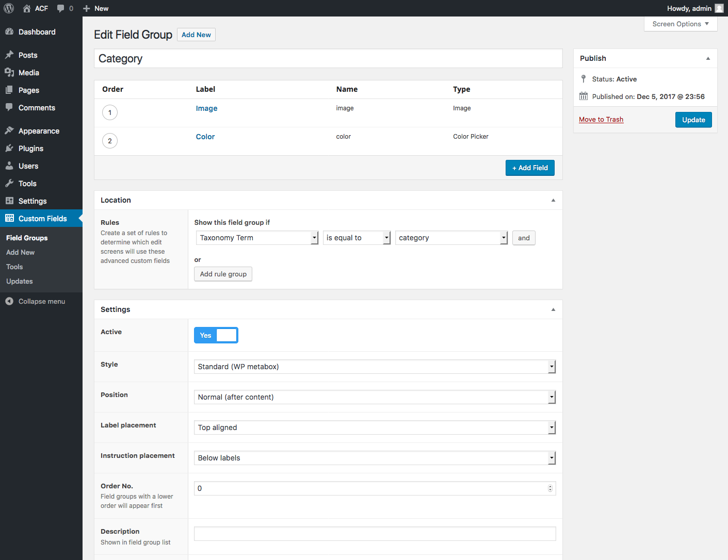Select Field Groups in the Custom Fields submenu
Viewport: 728px width, 560px height.
tap(27, 238)
